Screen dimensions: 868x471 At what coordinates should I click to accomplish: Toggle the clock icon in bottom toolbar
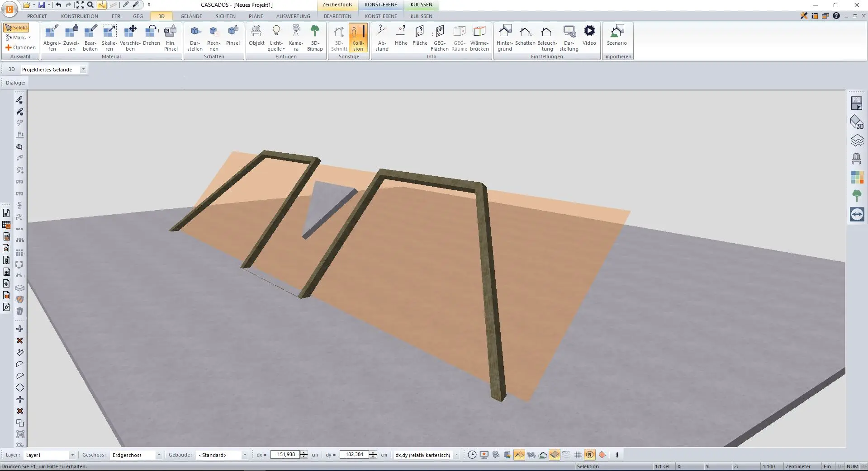point(472,455)
